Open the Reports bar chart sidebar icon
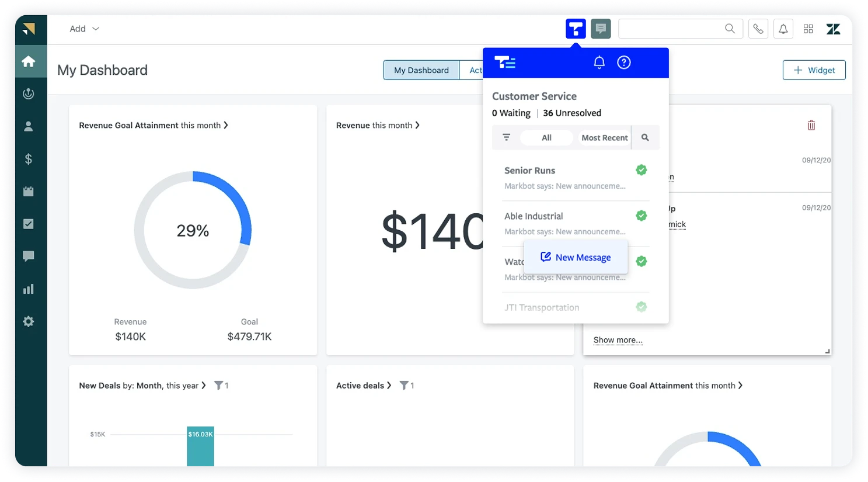This screenshot has width=868, height=482. tap(29, 289)
